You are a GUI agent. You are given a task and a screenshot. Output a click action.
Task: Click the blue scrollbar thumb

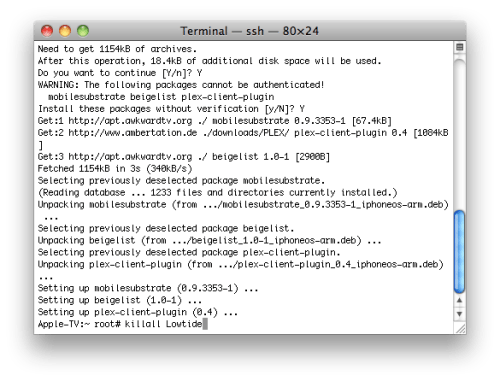[459, 252]
